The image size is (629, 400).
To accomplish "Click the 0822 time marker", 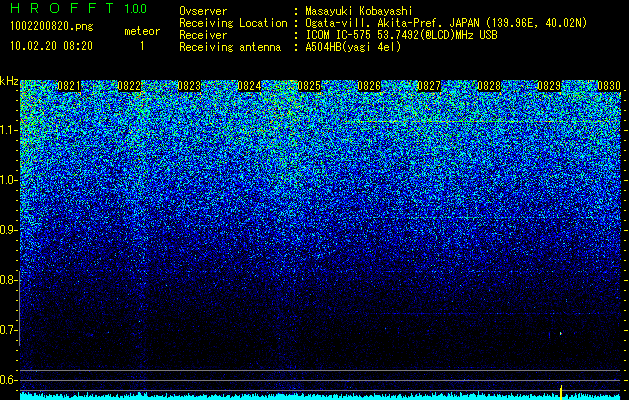I will pyautogui.click(x=129, y=86).
